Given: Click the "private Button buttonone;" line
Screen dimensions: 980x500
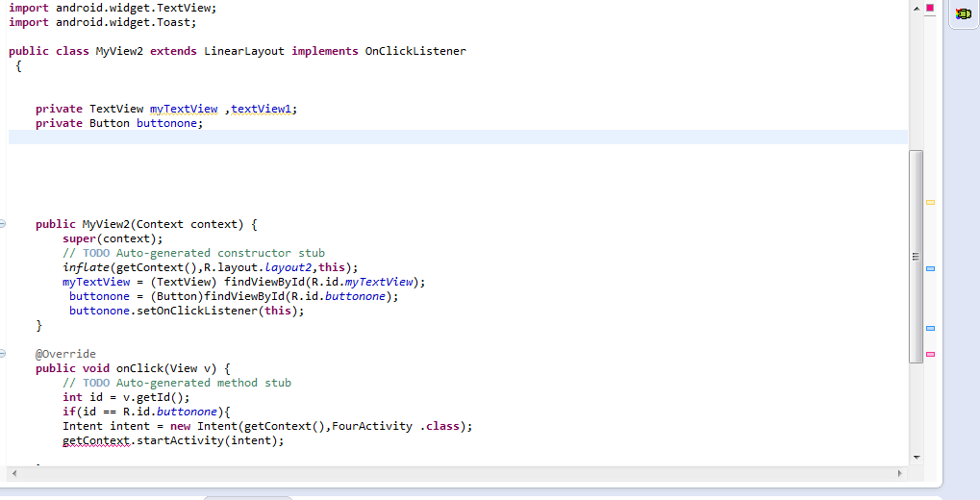Looking at the screenshot, I should pos(119,123).
